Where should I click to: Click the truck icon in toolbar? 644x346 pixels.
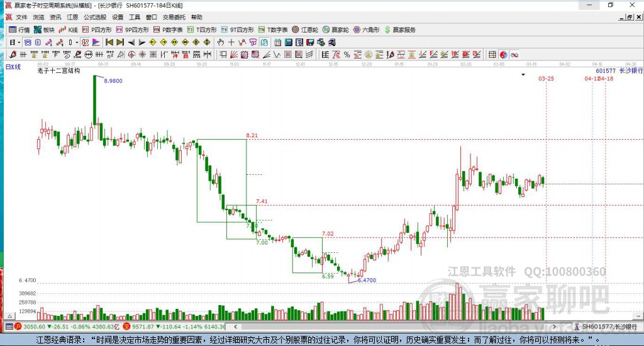331,42
